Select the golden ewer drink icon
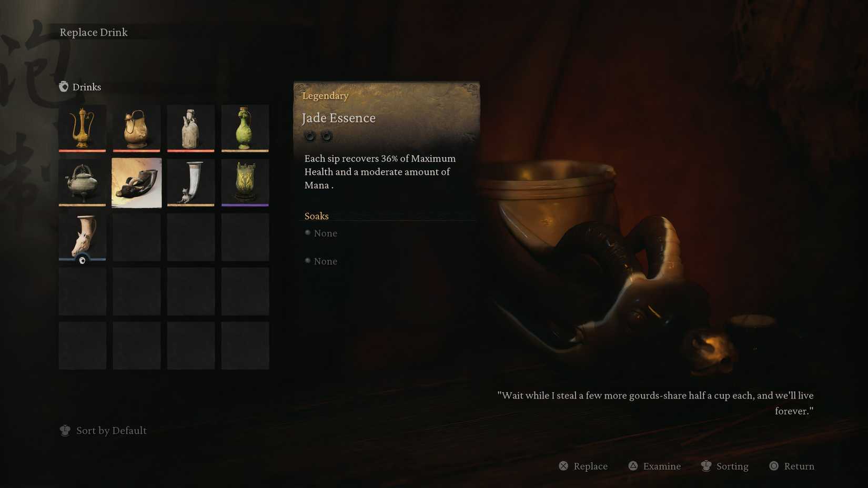Image resolution: width=868 pixels, height=488 pixels. point(82,128)
